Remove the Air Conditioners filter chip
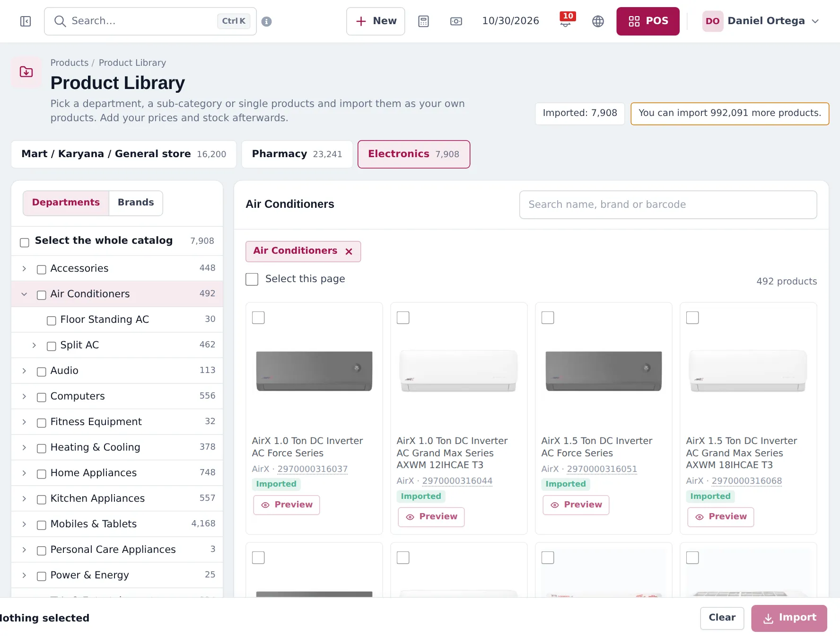 pyautogui.click(x=349, y=251)
